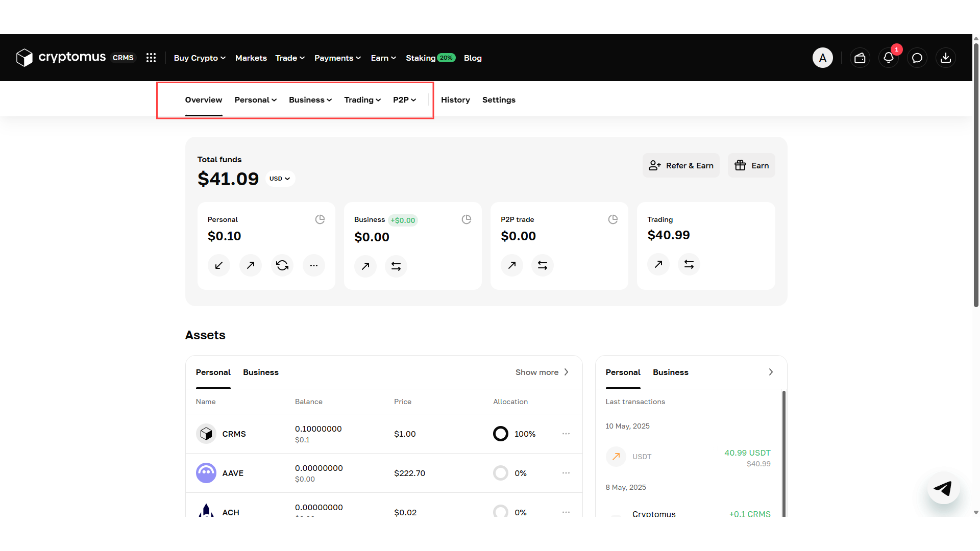Click Business wallet send arrow icon

click(x=365, y=266)
